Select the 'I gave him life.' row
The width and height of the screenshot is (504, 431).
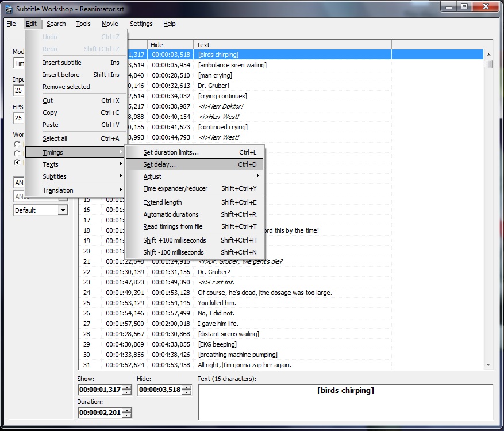point(281,324)
